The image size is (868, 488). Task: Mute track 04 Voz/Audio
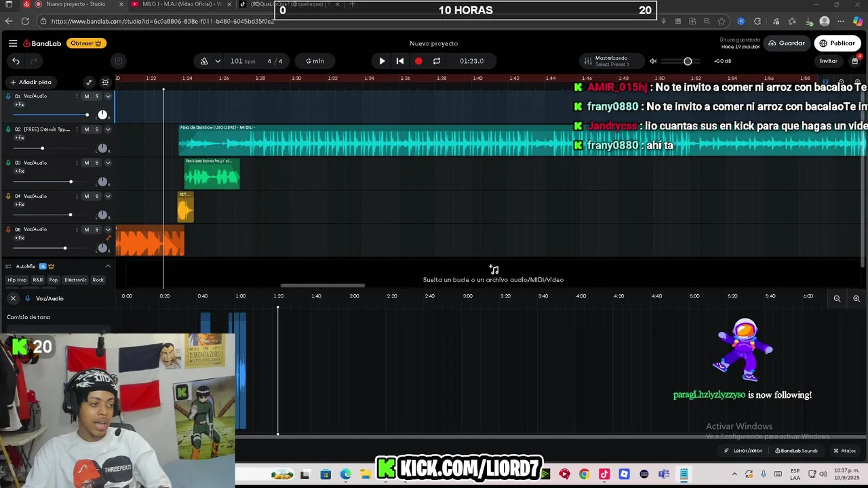tap(86, 196)
